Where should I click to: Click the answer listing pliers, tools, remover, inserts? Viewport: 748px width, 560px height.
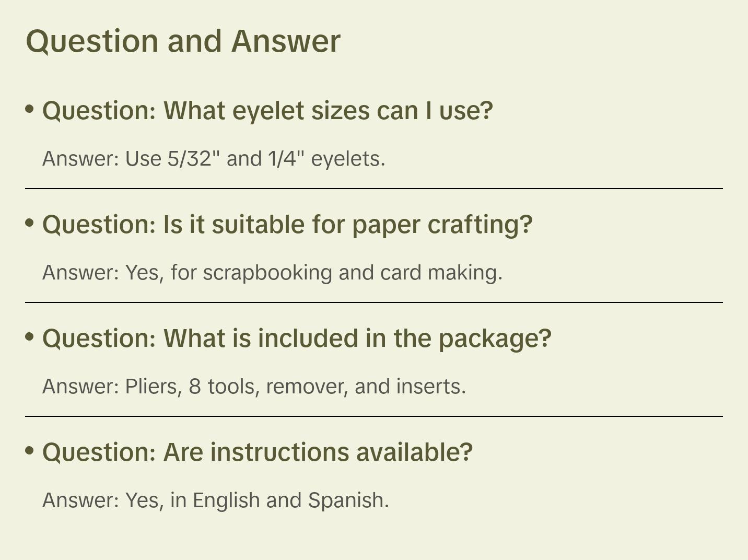pos(254,387)
